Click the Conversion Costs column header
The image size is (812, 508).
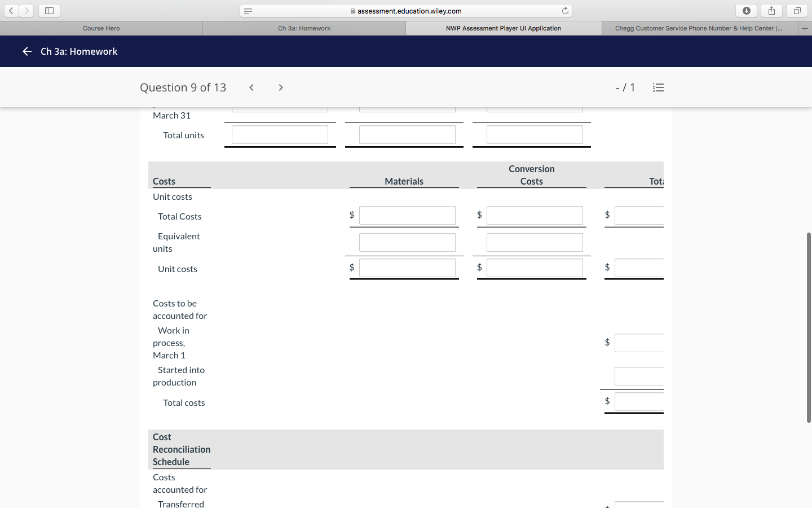click(532, 175)
